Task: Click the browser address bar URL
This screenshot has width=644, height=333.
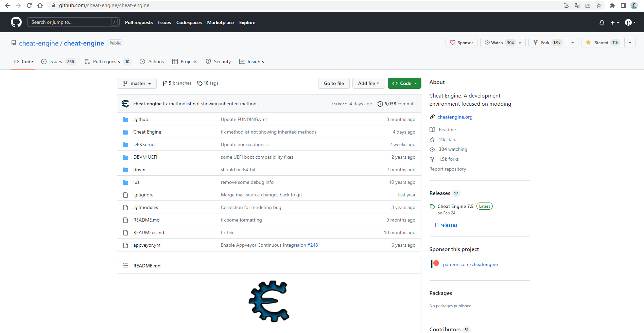Action: (104, 5)
